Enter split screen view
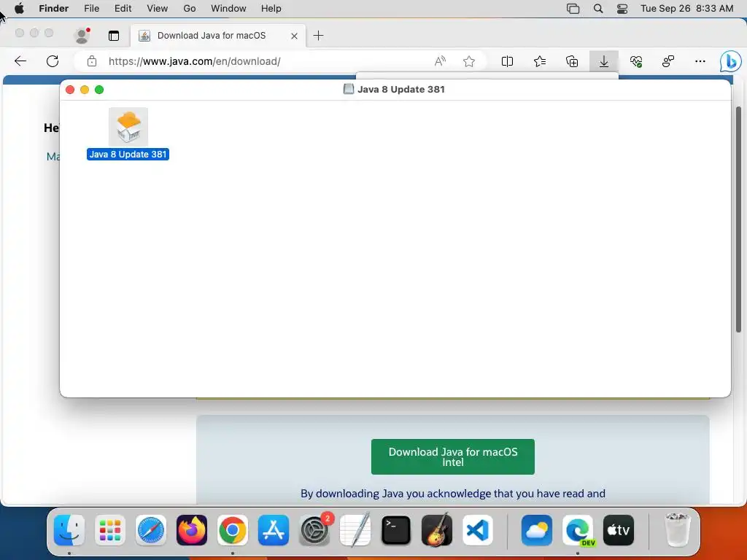The image size is (747, 560). [x=508, y=61]
